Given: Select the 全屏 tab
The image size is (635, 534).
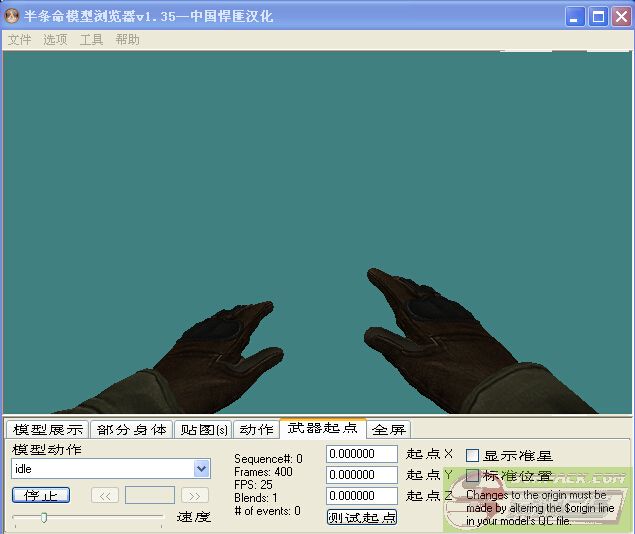Looking at the screenshot, I should (389, 429).
